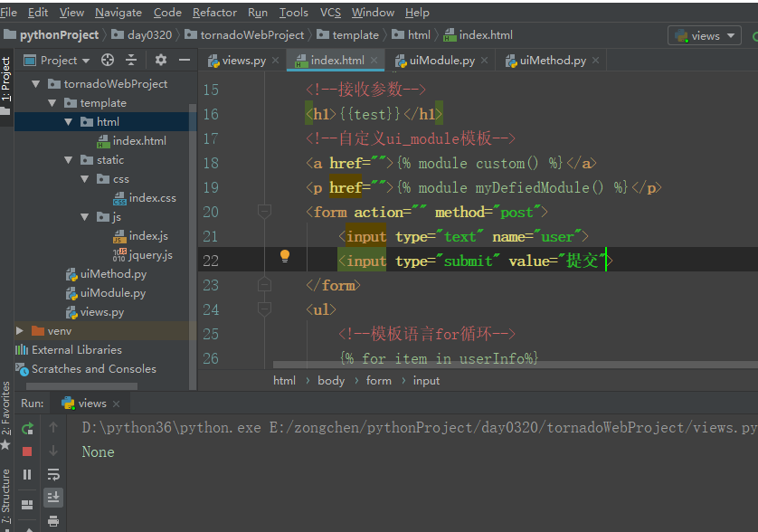Click the down stack trace arrow icon
758x532 pixels.
(x=53, y=451)
